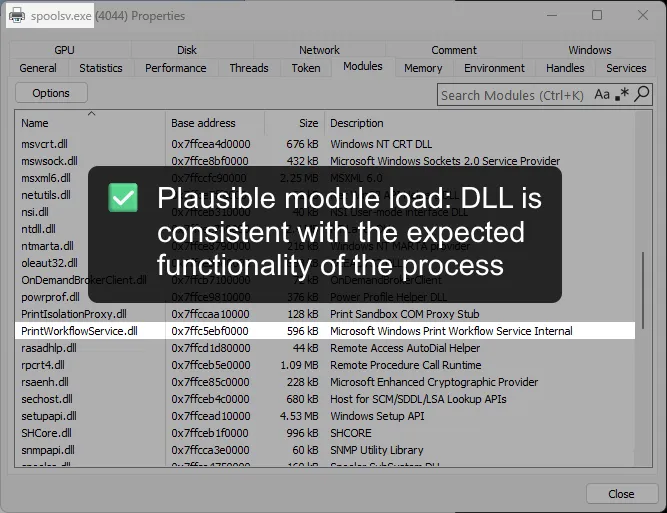Click the Remote Procedure Call Runtime description
This screenshot has height=513, width=667.
[x=406, y=365]
